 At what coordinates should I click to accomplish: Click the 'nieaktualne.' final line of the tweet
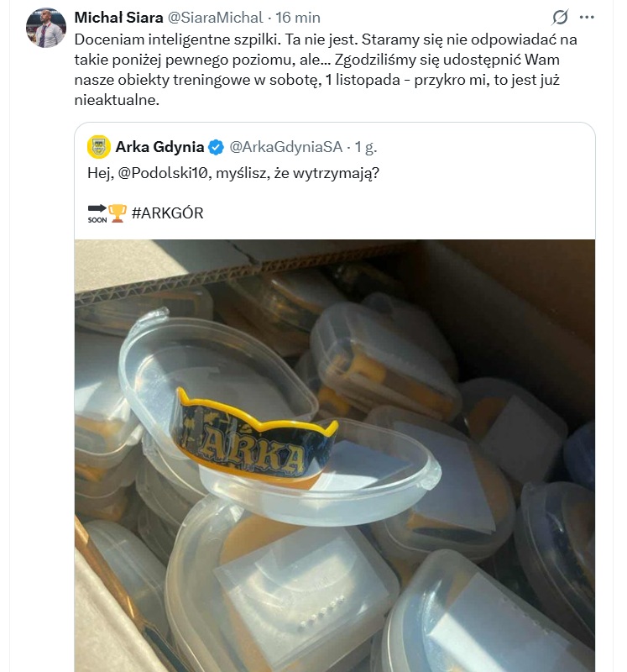click(x=117, y=100)
